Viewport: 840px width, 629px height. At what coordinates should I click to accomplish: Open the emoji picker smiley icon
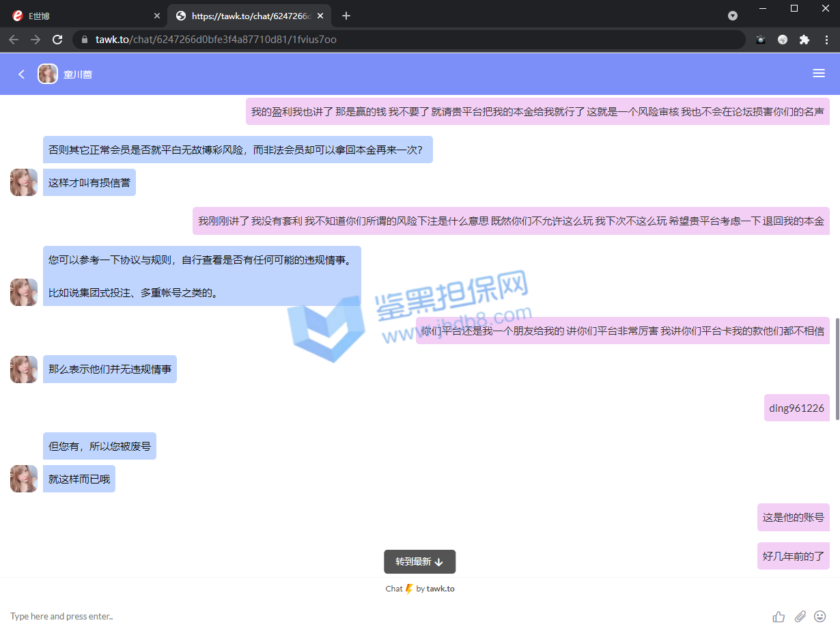pos(820,616)
